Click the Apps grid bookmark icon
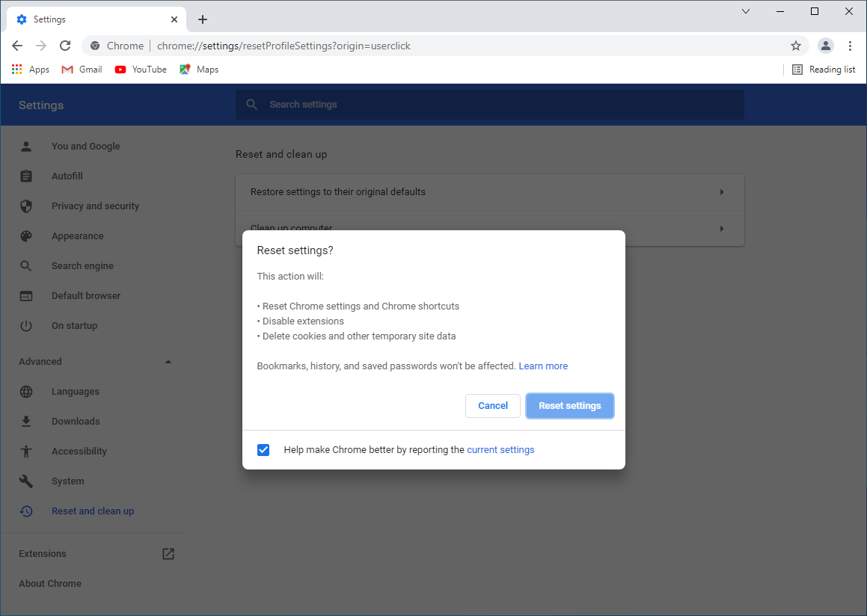This screenshot has width=867, height=616. click(17, 70)
